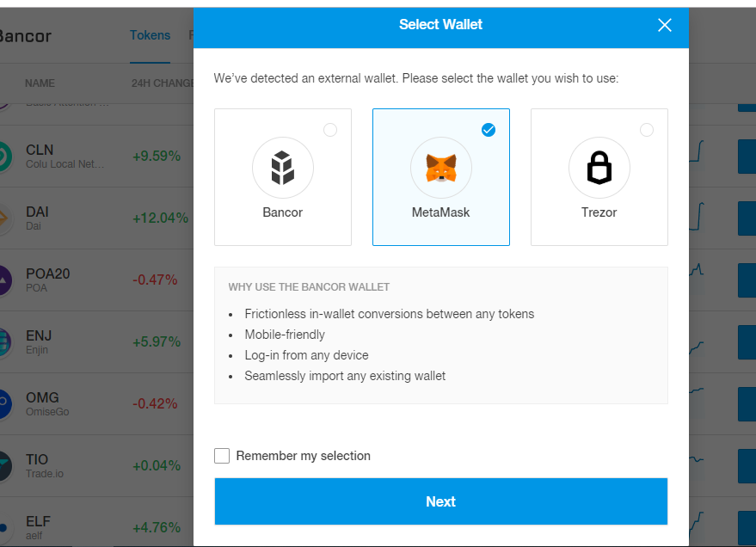Click the Bancor wallet logo icon
Viewport: 756px width, 547px height.
(283, 168)
